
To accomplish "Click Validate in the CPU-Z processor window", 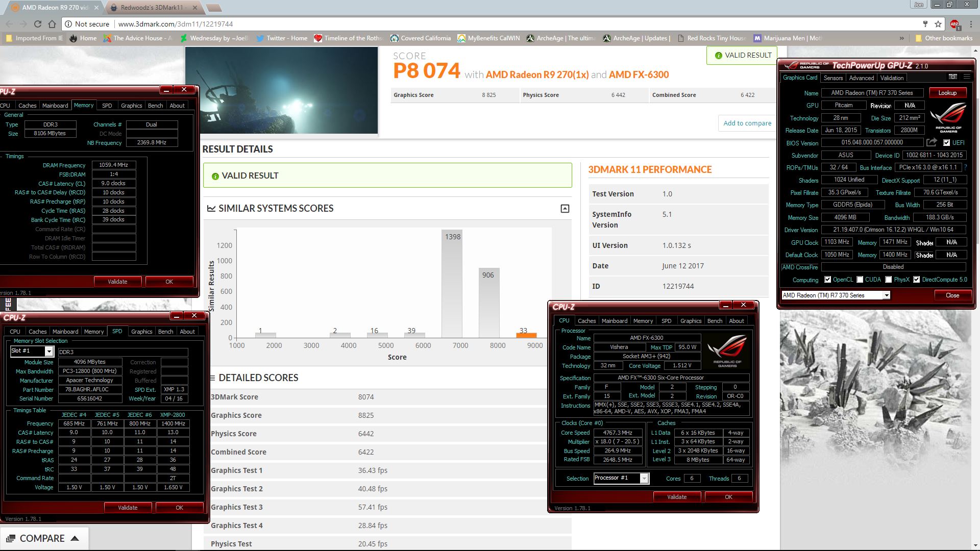I will pyautogui.click(x=677, y=497).
